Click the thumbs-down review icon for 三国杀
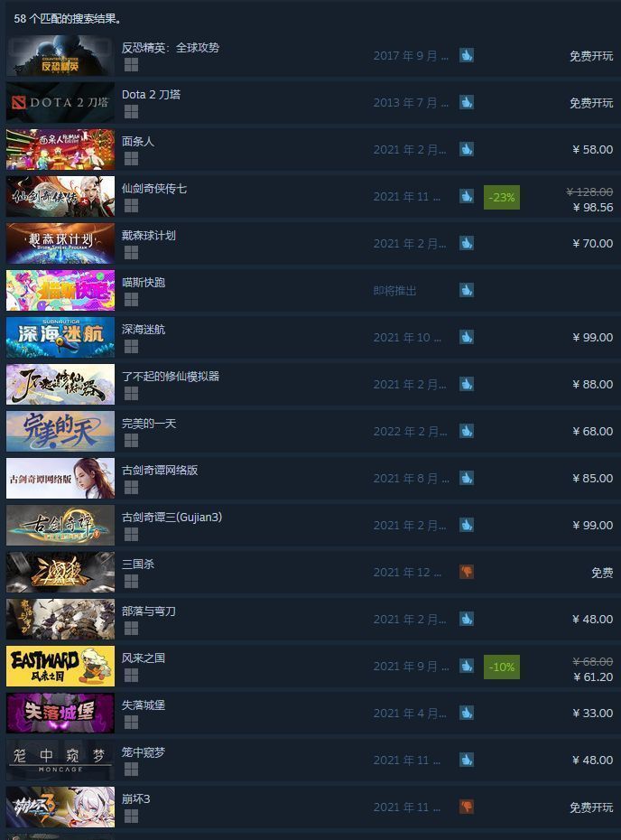 tap(467, 572)
